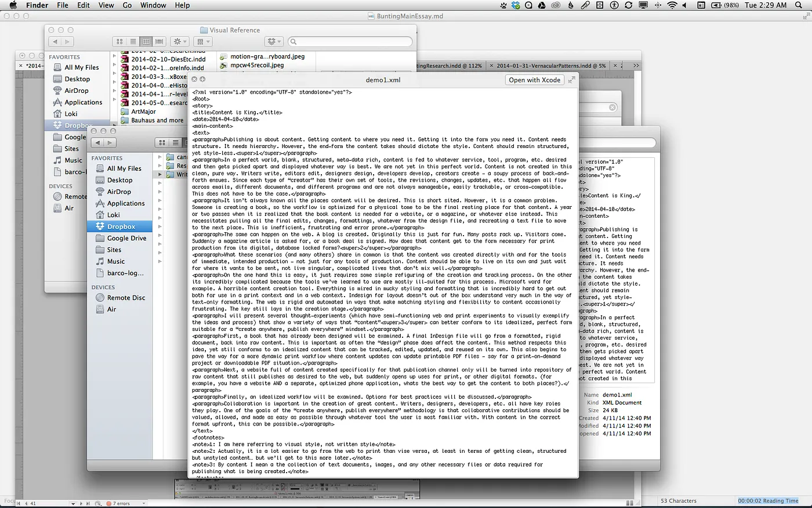Image resolution: width=812 pixels, height=508 pixels.
Task: Select Cover Flow view in Visual Reference window
Action: pyautogui.click(x=159, y=42)
